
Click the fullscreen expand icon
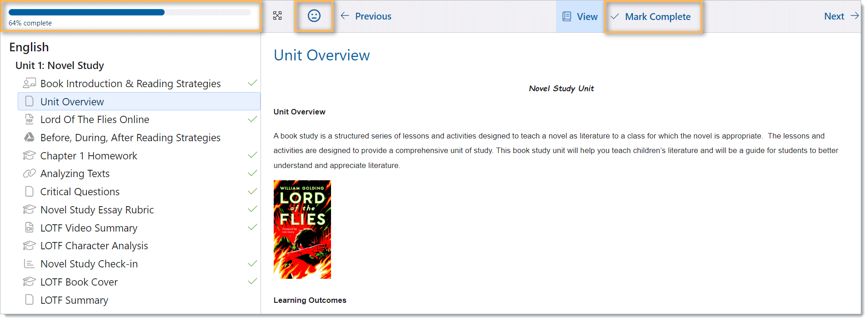pyautogui.click(x=277, y=16)
